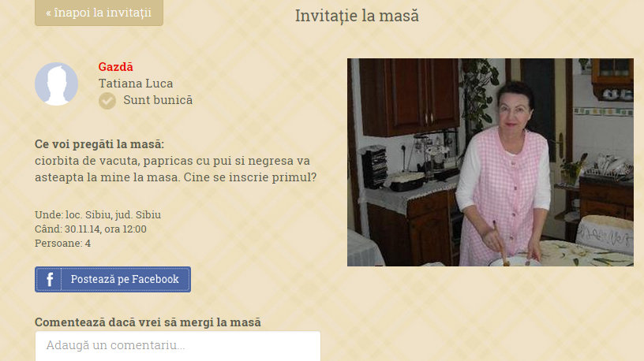The width and height of the screenshot is (644, 361).
Task: Go back via "înapoi la invitații" button
Action: tap(99, 13)
